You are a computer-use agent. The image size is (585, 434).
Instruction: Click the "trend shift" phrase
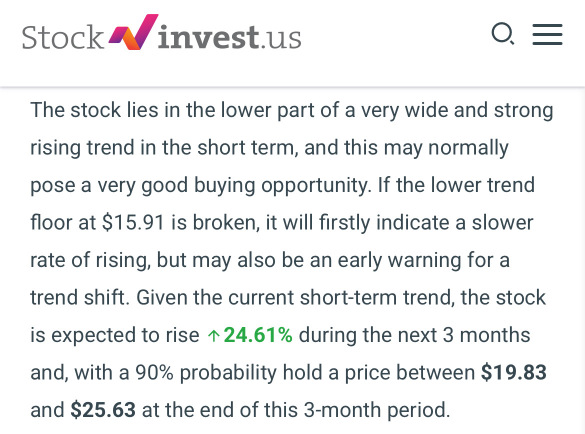(x=79, y=297)
